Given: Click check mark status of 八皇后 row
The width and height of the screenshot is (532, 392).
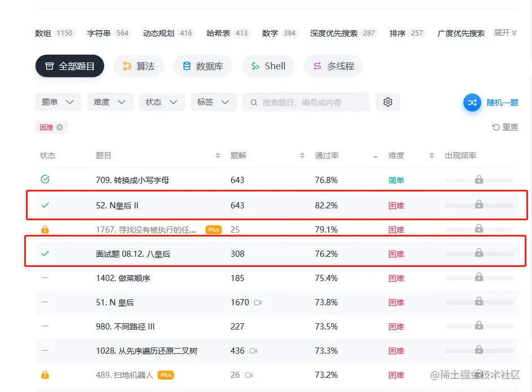Looking at the screenshot, I should pos(45,253).
